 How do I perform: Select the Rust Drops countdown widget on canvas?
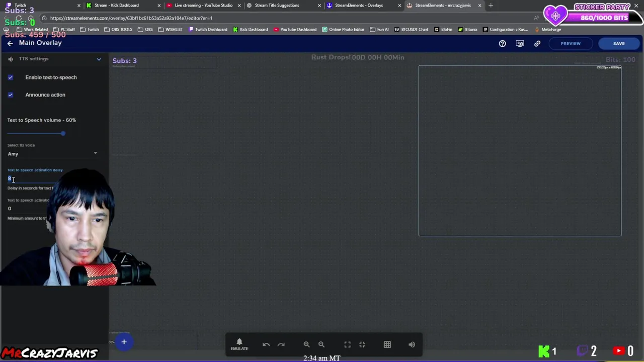point(358,57)
